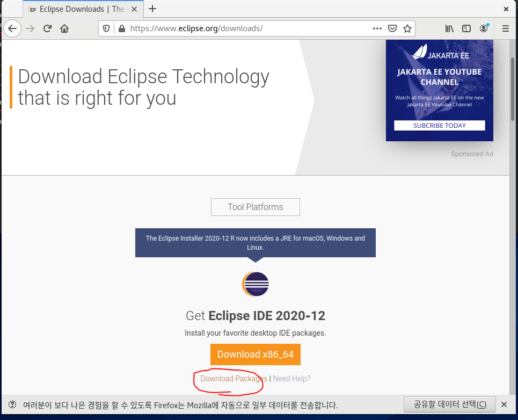Click the 공유할 데이터 선택 button
518x420 pixels.
click(450, 404)
